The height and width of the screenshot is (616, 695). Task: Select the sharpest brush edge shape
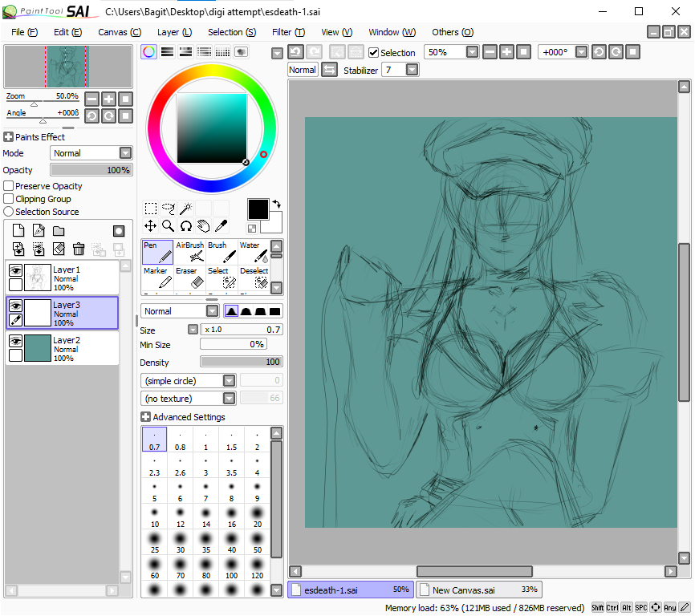[x=231, y=311]
